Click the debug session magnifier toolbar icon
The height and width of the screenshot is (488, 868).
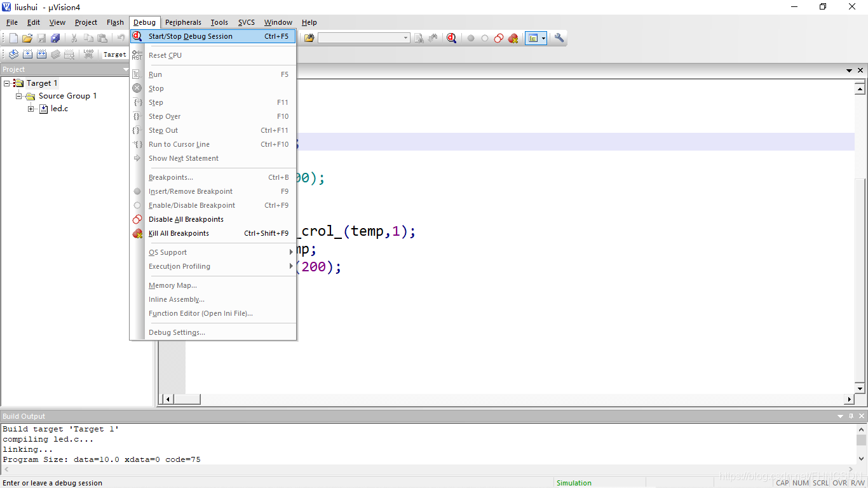point(451,38)
